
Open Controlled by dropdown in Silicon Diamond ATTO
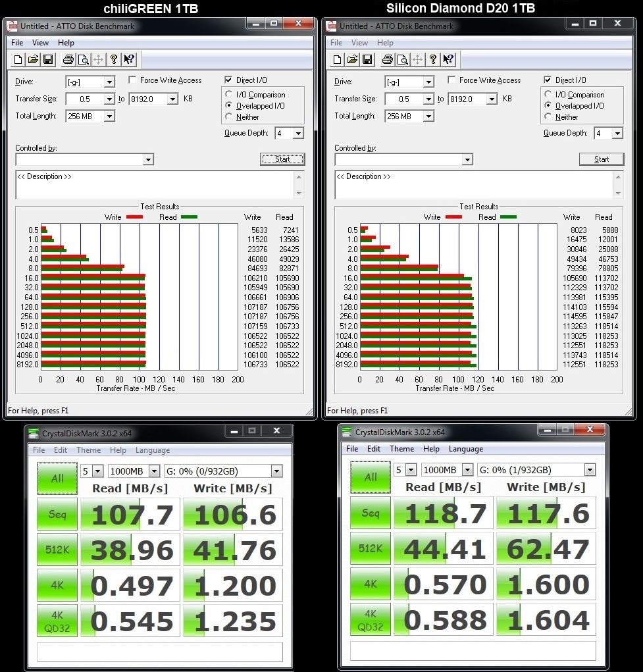467,159
